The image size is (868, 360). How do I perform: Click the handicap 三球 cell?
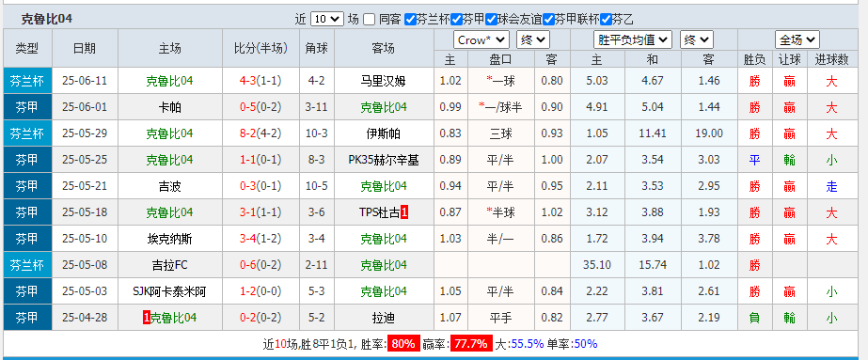click(x=501, y=133)
